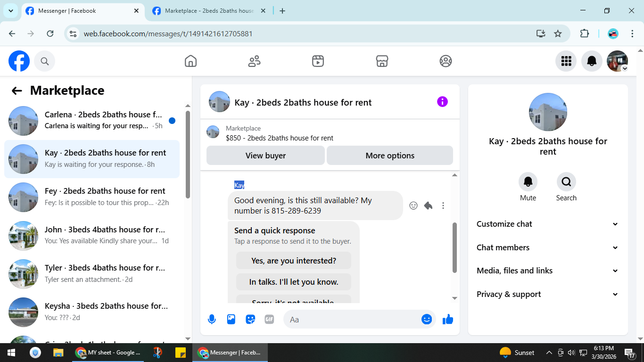644x362 pixels.
Task: Click More options button
Action: click(x=390, y=156)
